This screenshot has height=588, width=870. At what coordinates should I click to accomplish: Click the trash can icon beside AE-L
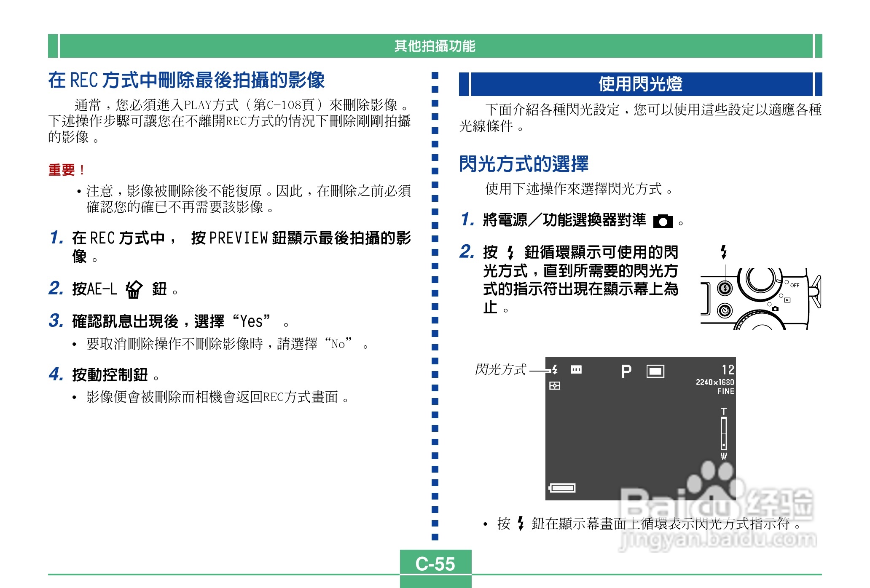tap(134, 289)
